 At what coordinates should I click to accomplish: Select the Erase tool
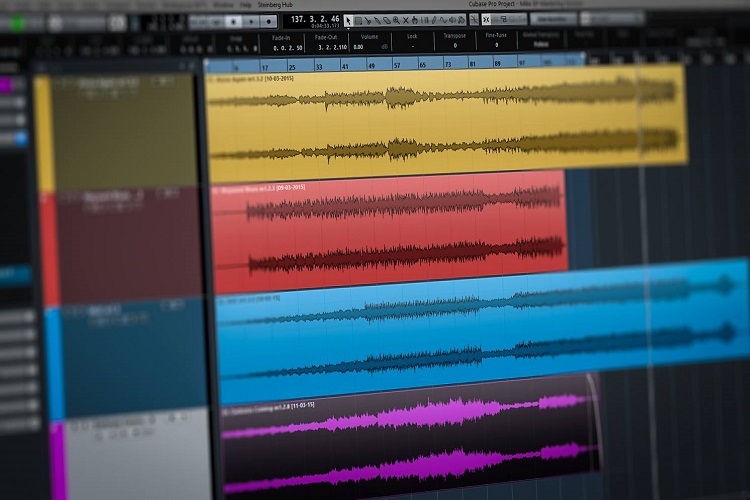point(386,21)
